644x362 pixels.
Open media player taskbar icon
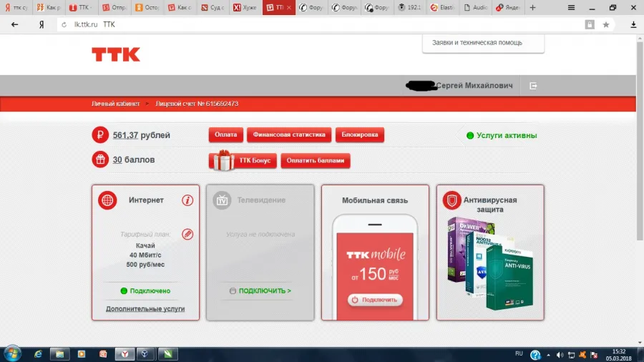pyautogui.click(x=82, y=354)
